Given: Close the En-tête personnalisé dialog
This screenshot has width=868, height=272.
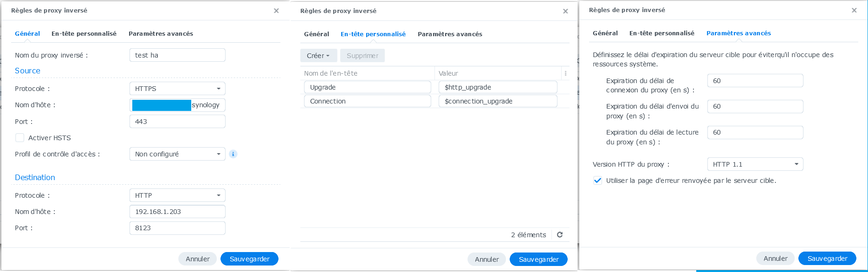Looking at the screenshot, I should 565,11.
